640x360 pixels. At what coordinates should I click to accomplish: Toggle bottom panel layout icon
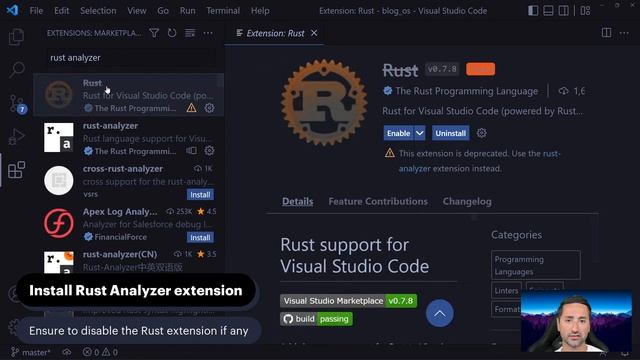tap(548, 11)
